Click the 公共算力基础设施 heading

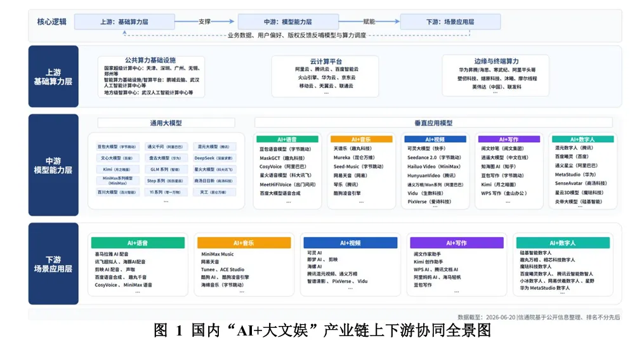[150, 60]
